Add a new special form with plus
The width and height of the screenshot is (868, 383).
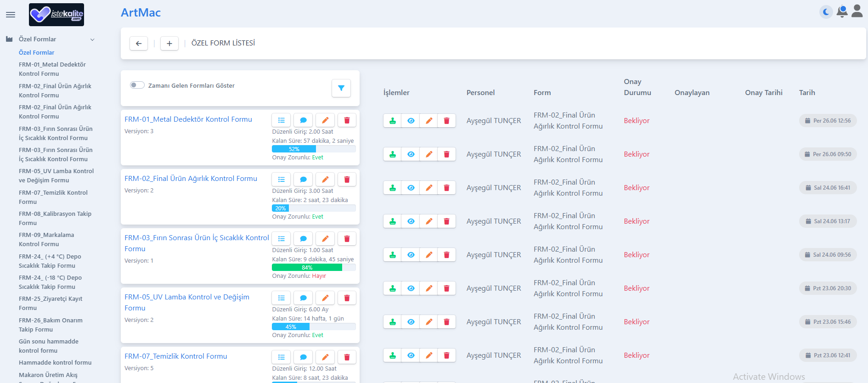click(169, 43)
